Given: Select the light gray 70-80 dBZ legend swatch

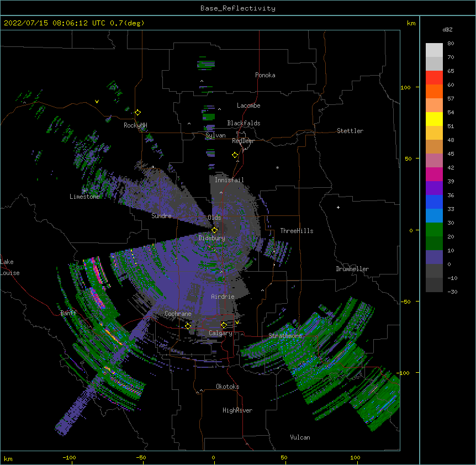Looking at the screenshot, I should click(x=434, y=50).
